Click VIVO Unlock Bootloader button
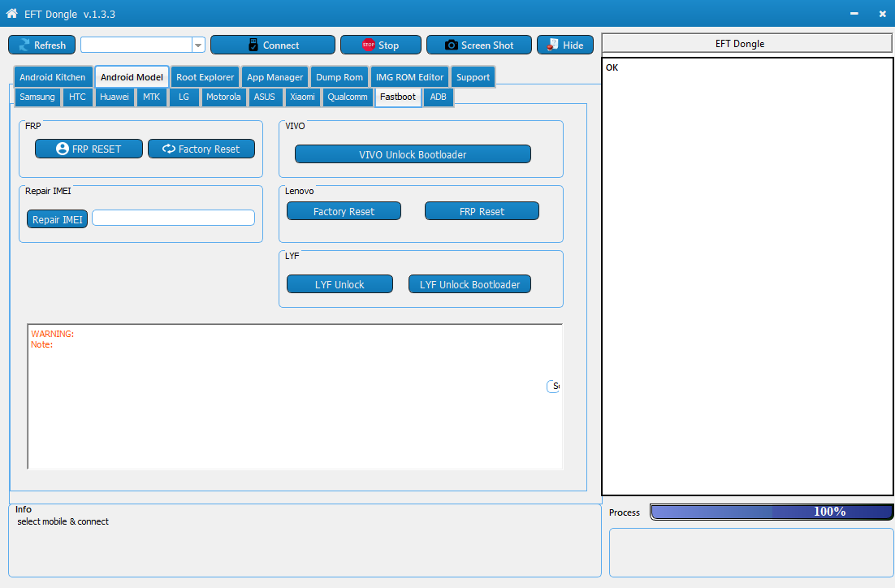Image resolution: width=895 pixels, height=588 pixels. point(413,154)
